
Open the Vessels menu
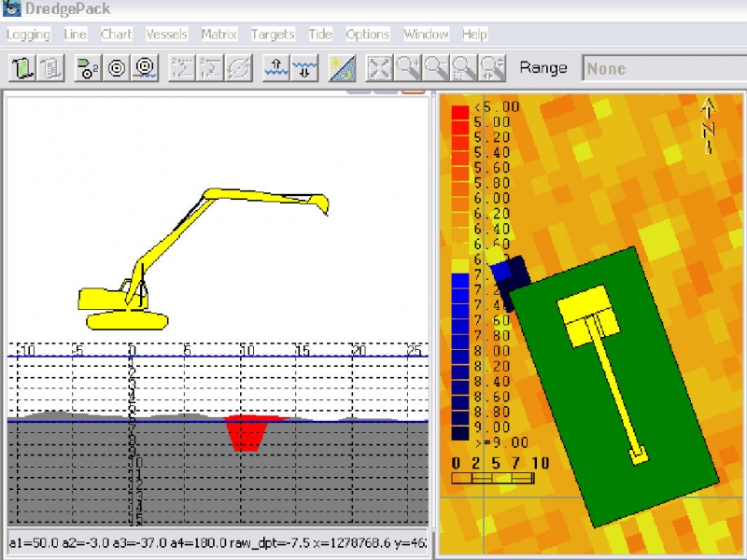coord(166,35)
